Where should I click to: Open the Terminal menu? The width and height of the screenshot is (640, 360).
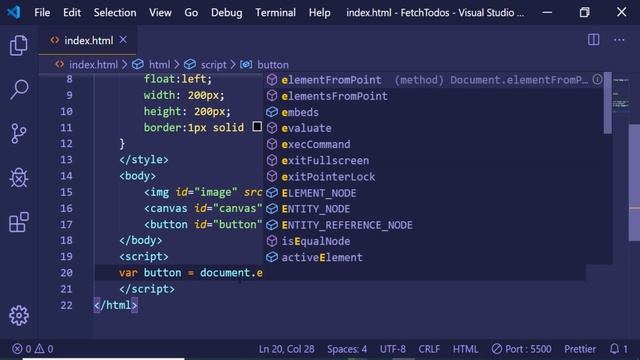(276, 13)
